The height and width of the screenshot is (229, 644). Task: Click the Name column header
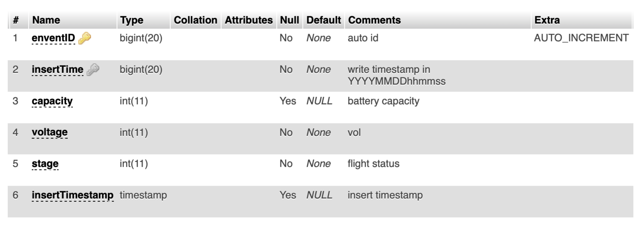[x=46, y=20]
